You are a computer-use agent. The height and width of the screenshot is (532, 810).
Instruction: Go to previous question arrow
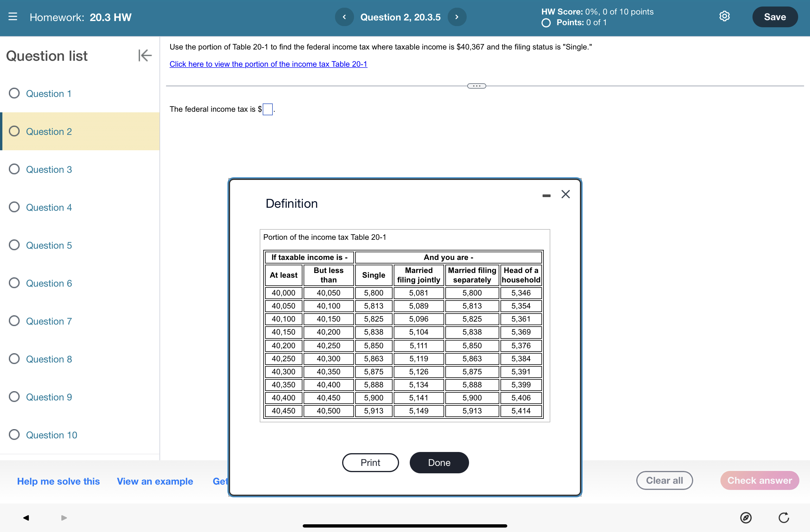click(x=344, y=17)
